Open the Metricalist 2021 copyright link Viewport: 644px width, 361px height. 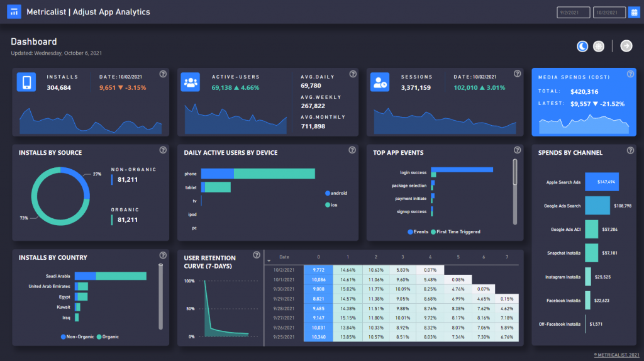pos(616,355)
